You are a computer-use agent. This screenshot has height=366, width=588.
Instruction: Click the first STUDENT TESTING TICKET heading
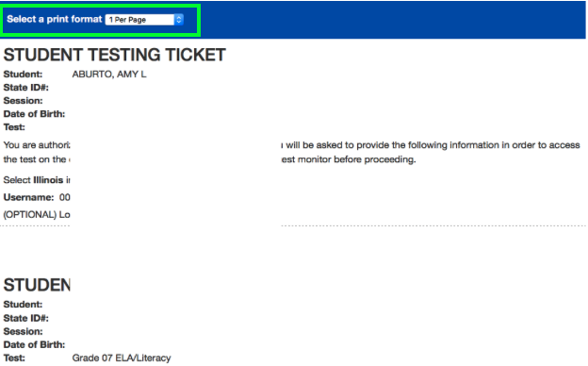pos(114,55)
